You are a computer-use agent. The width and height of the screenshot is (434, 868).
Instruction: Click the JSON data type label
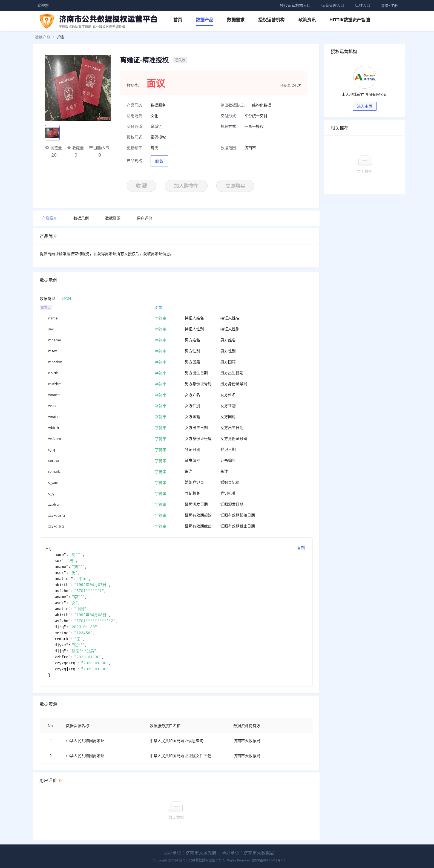(x=66, y=299)
